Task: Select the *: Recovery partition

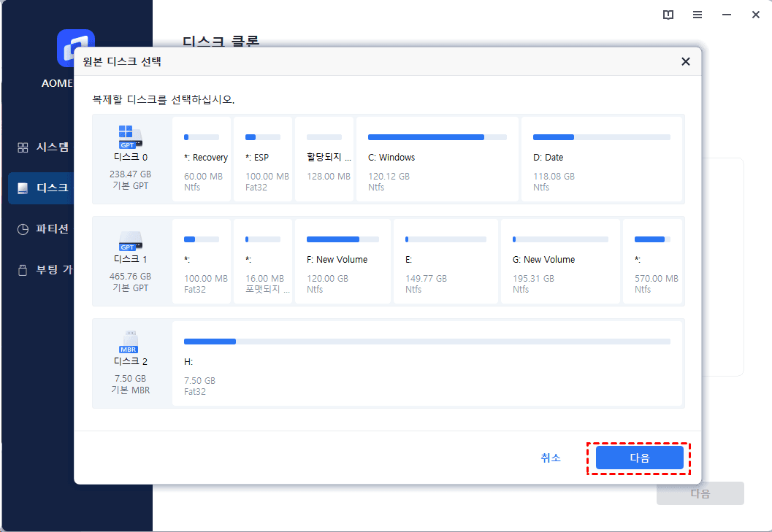Action: [x=202, y=159]
